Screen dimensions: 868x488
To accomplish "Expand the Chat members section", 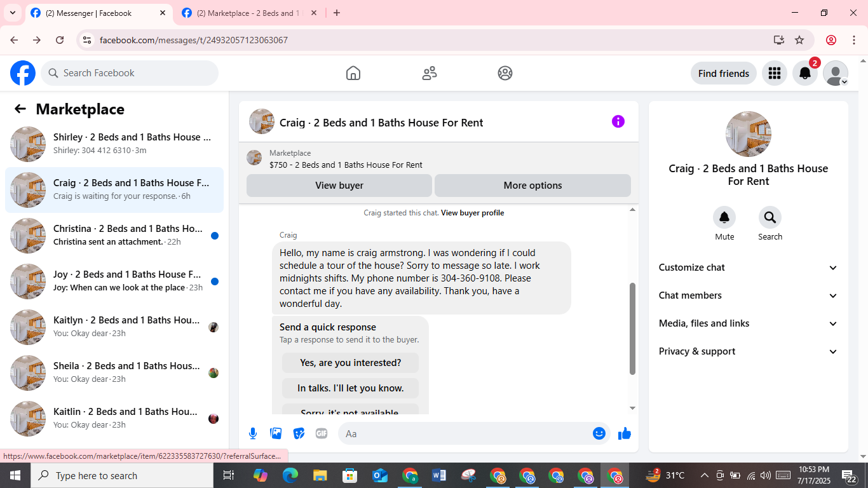I will pyautogui.click(x=749, y=295).
